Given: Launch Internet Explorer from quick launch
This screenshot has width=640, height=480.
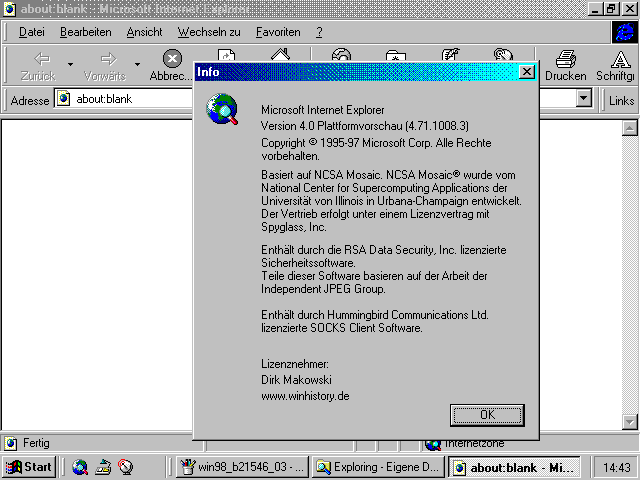Looking at the screenshot, I should pyautogui.click(x=80, y=467).
